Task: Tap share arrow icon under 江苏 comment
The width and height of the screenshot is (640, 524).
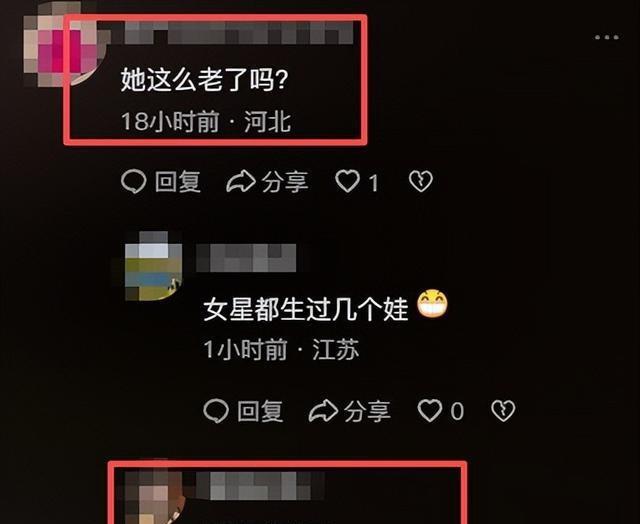Action: pos(323,411)
